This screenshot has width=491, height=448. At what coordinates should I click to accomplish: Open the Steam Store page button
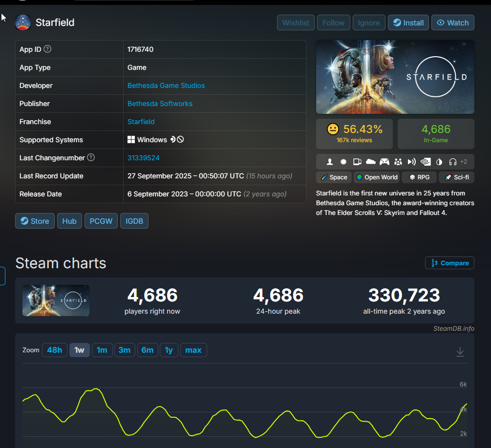[35, 221]
